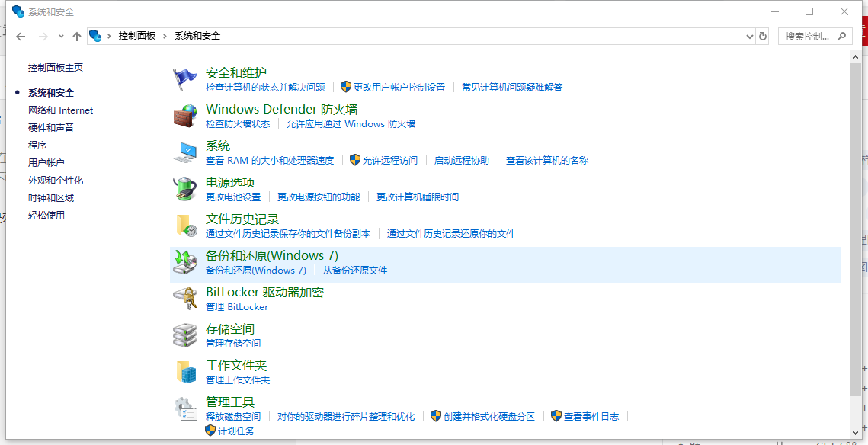The image size is (868, 445).
Task: Click the Work Folders icon
Action: (185, 372)
